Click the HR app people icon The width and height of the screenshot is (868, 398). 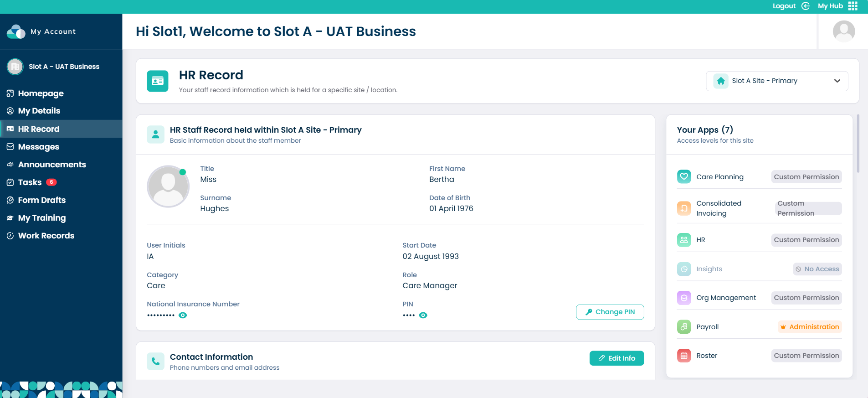point(684,240)
